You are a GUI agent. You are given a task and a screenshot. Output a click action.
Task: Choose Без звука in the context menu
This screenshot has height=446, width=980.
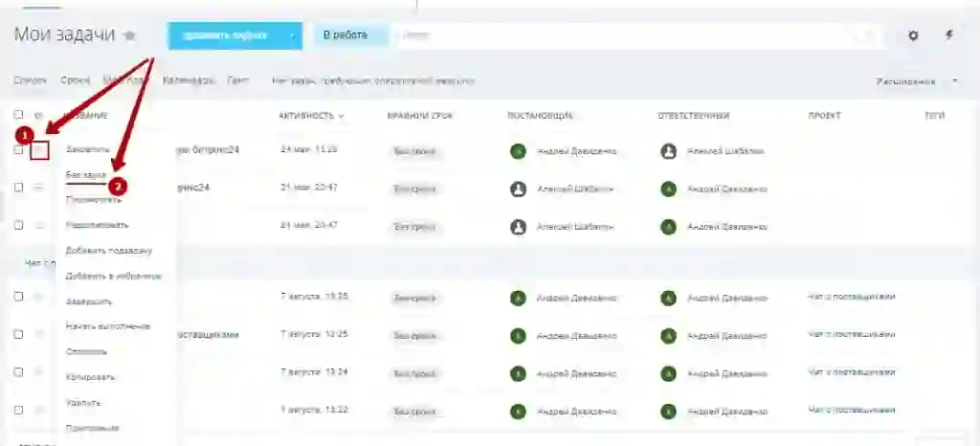[85, 175]
